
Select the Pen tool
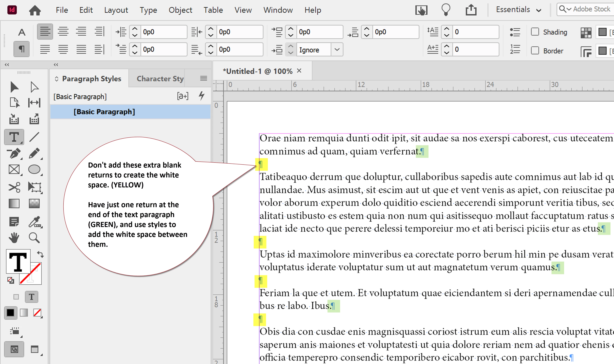14,154
